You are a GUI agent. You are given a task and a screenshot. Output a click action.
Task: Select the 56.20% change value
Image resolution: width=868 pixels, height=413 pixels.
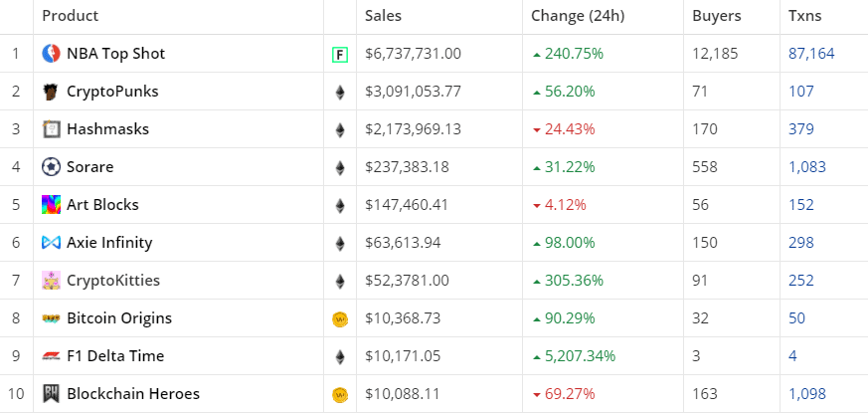(x=570, y=92)
